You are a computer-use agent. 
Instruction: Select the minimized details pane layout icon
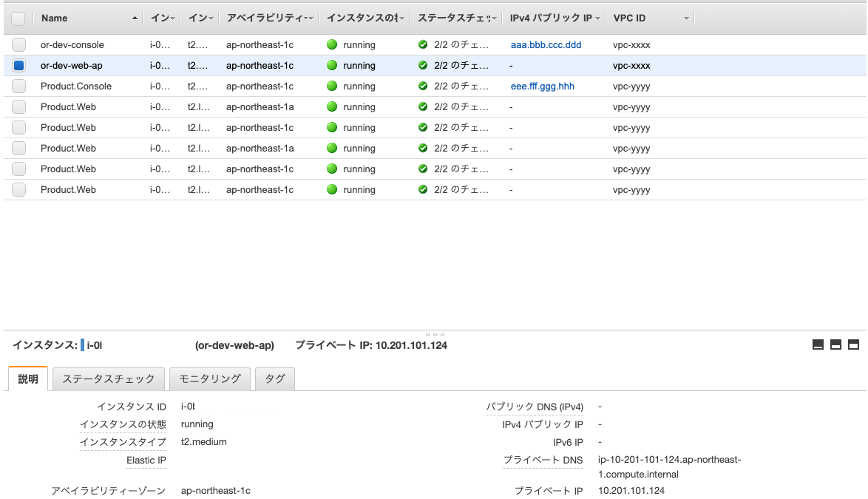(x=818, y=344)
